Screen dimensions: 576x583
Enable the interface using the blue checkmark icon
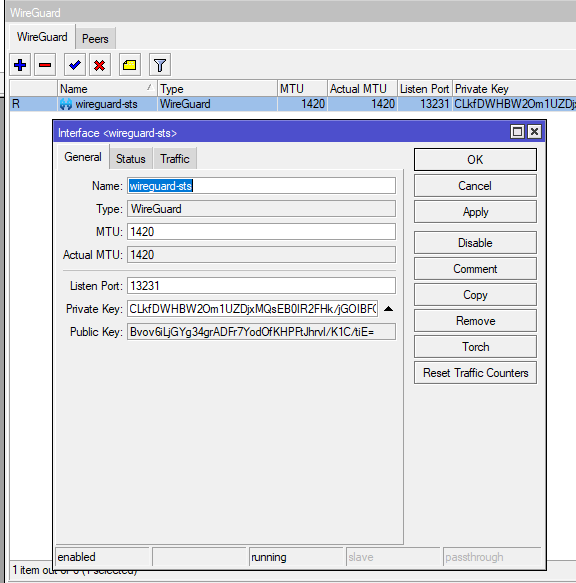click(75, 65)
